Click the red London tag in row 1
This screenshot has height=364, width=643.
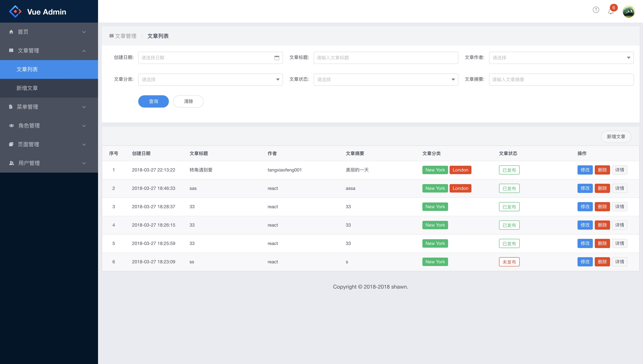tap(460, 170)
